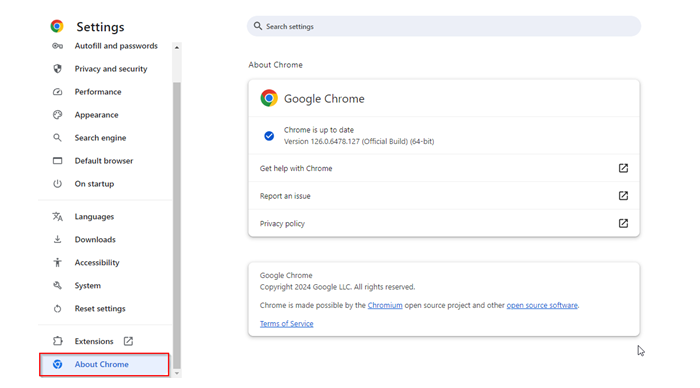This screenshot has width=700, height=388.
Task: Click the magnifier icon in Search settings
Action: 258,26
